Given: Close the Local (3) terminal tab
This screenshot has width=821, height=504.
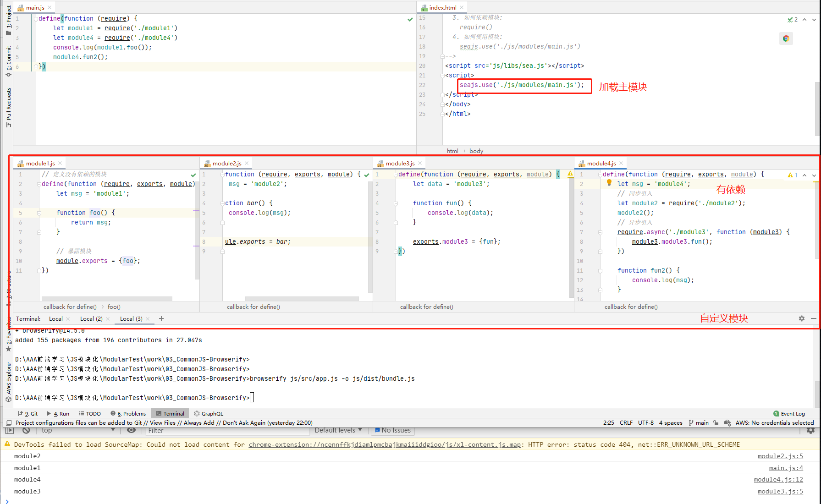Looking at the screenshot, I should 148,319.
